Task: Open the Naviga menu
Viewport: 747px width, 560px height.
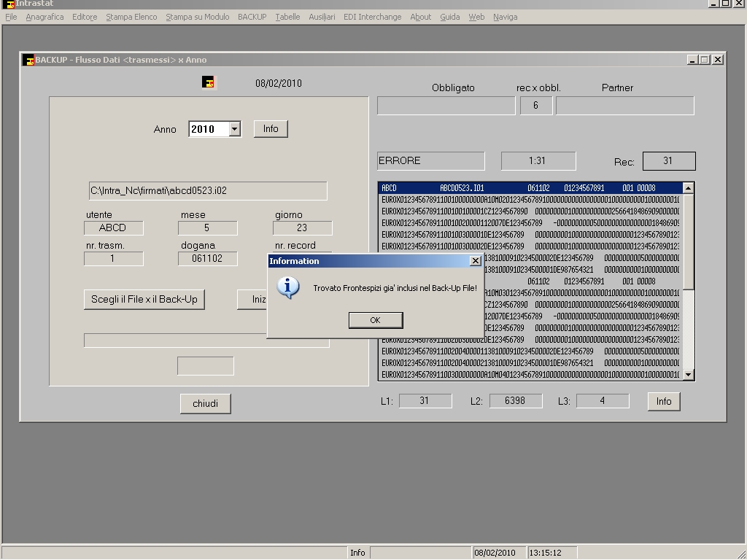Action: [x=506, y=17]
